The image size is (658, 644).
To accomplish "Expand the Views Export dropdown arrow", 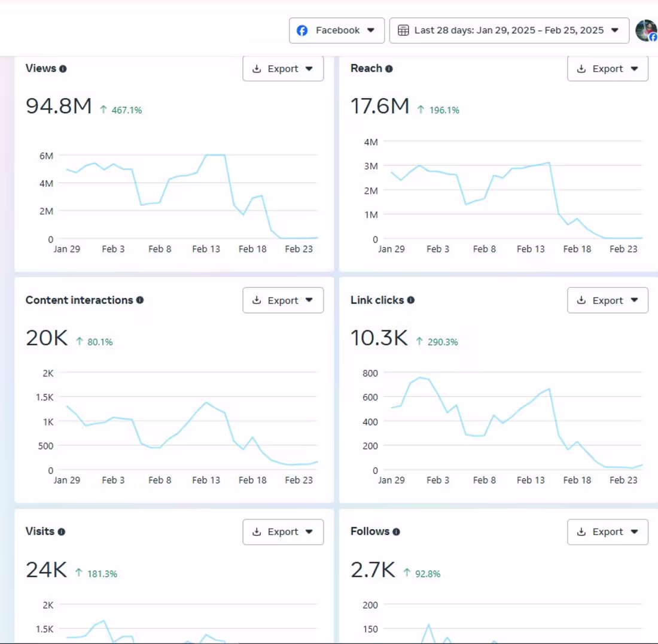I will click(309, 69).
